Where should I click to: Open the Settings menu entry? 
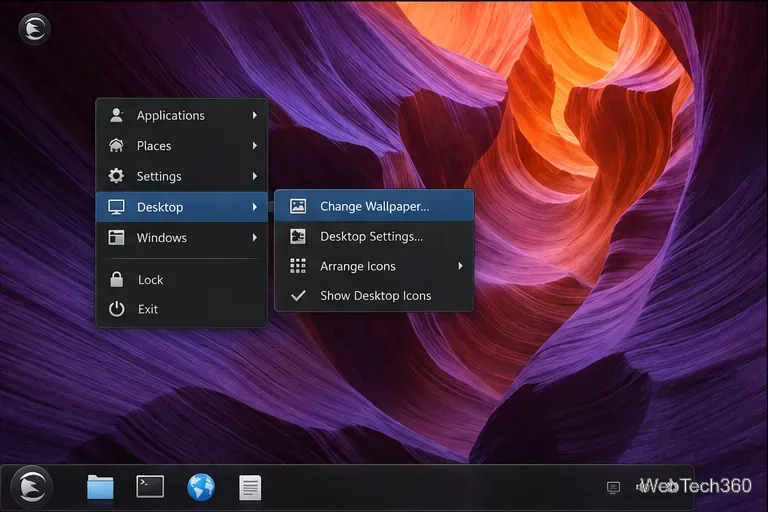coord(182,176)
